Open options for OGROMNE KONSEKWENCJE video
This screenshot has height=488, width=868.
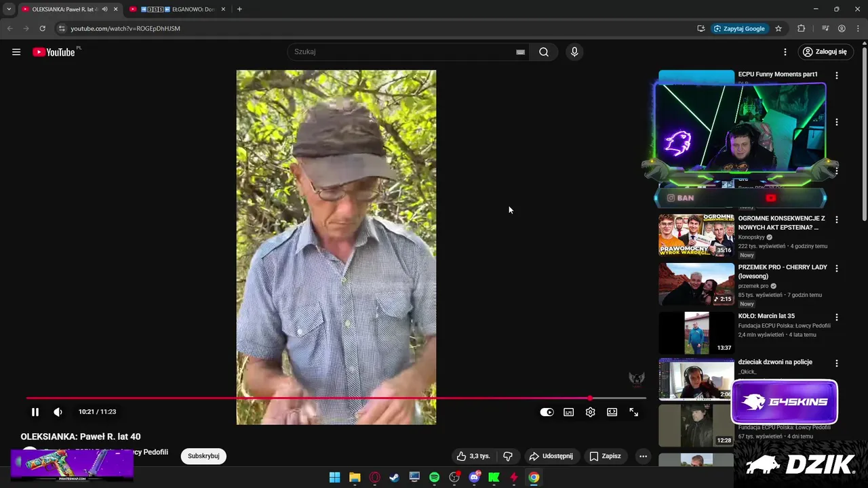tap(837, 220)
